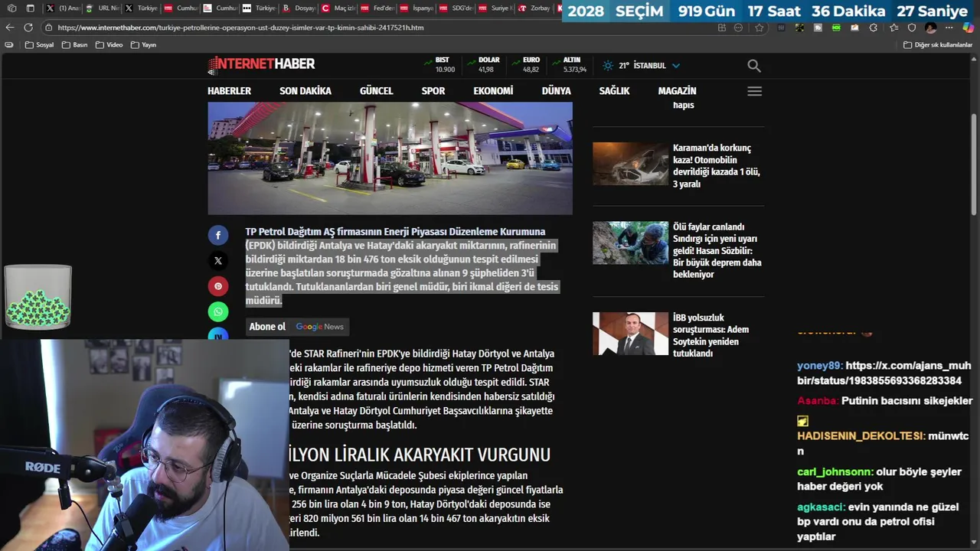
Task: Click the 21° weather temperature
Action: (x=622, y=66)
